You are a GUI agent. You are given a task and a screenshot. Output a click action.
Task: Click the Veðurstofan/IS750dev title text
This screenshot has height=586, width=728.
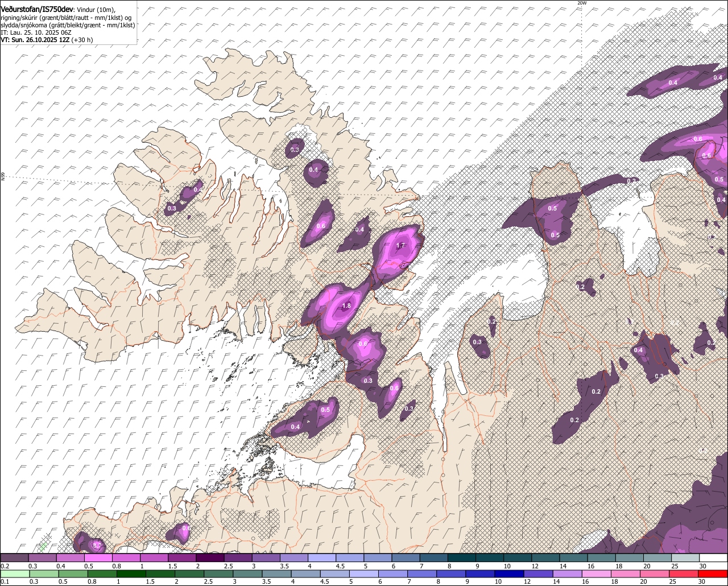click(x=37, y=10)
